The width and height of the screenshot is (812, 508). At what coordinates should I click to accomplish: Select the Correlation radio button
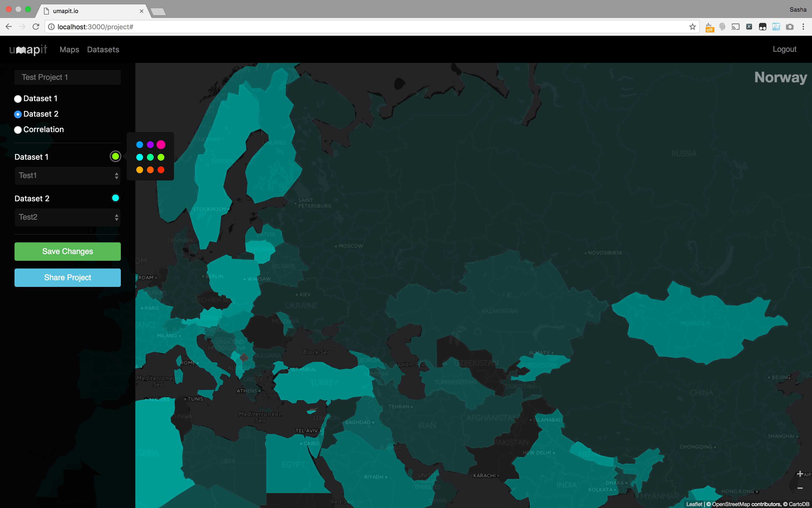pos(18,130)
